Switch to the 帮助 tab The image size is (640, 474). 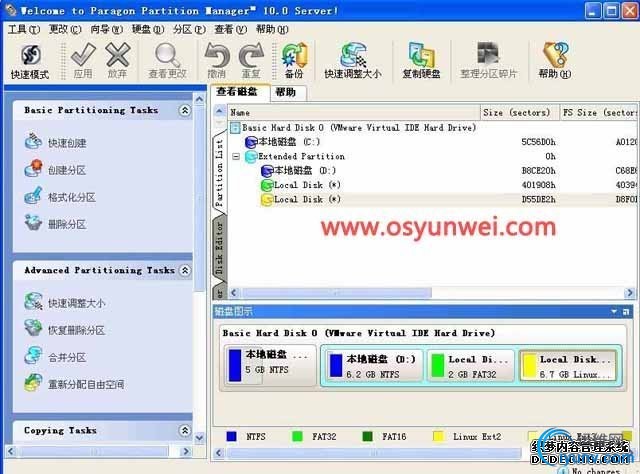pos(287,93)
